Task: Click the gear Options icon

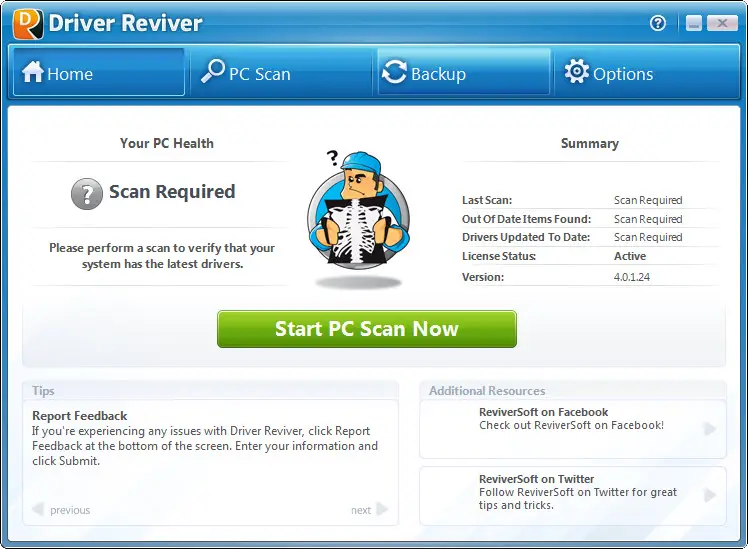Action: click(x=577, y=72)
